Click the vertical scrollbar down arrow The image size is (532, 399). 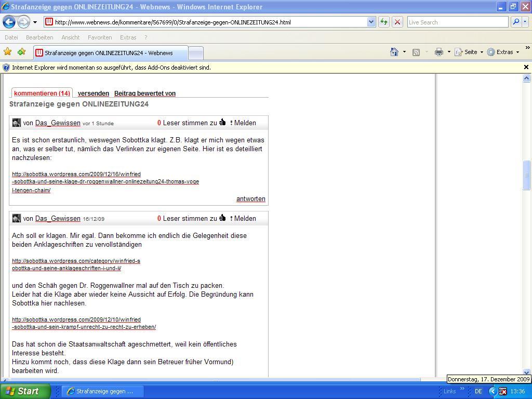tap(526, 372)
